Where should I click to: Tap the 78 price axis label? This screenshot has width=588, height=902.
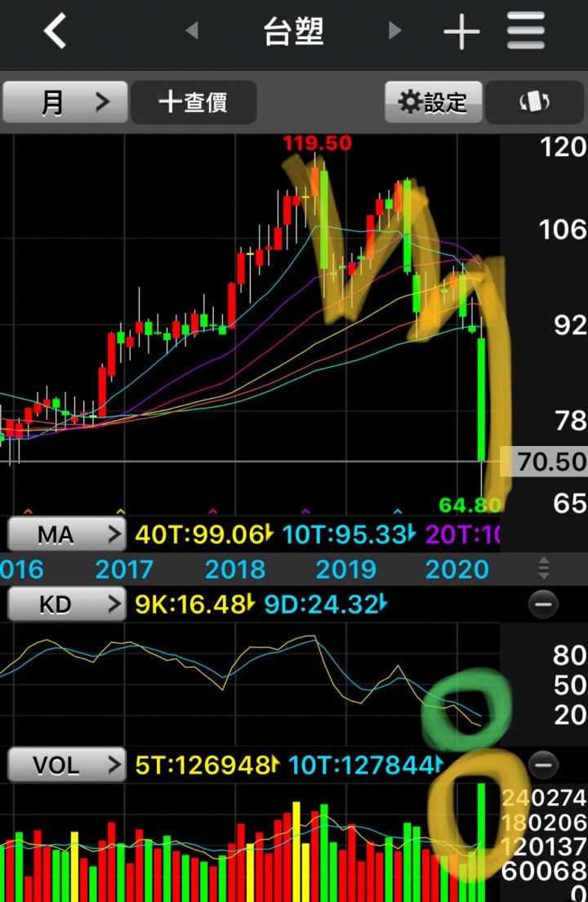pyautogui.click(x=571, y=421)
